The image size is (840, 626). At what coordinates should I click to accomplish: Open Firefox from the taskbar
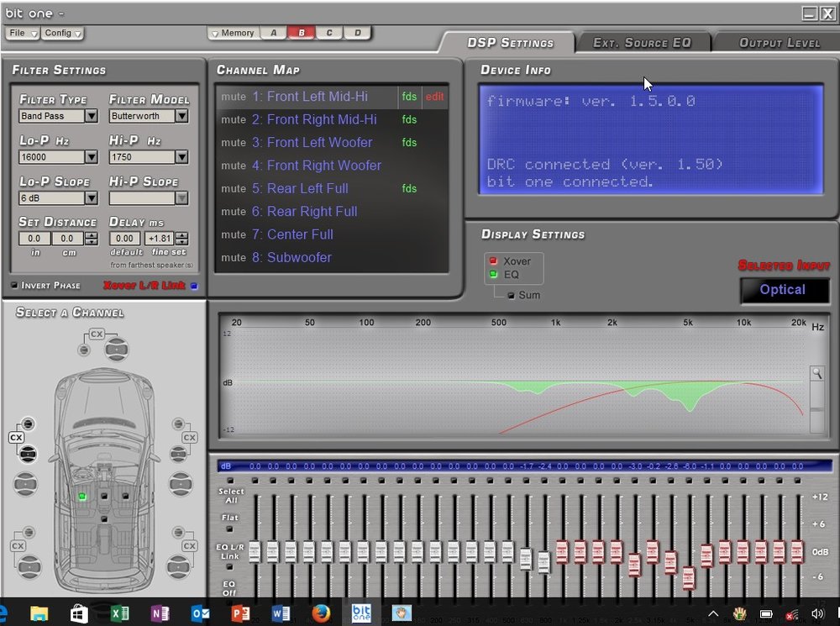point(321,613)
